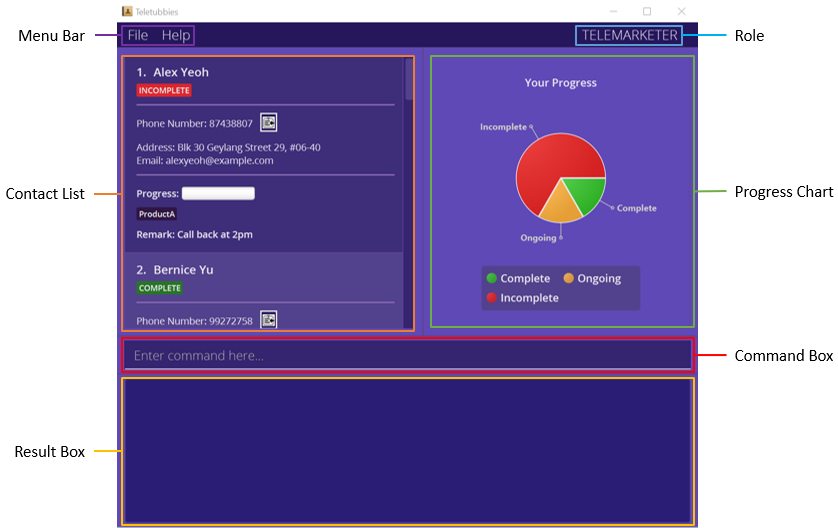Click the remark 'Call back at 2pm'
The height and width of the screenshot is (528, 838).
(x=215, y=235)
